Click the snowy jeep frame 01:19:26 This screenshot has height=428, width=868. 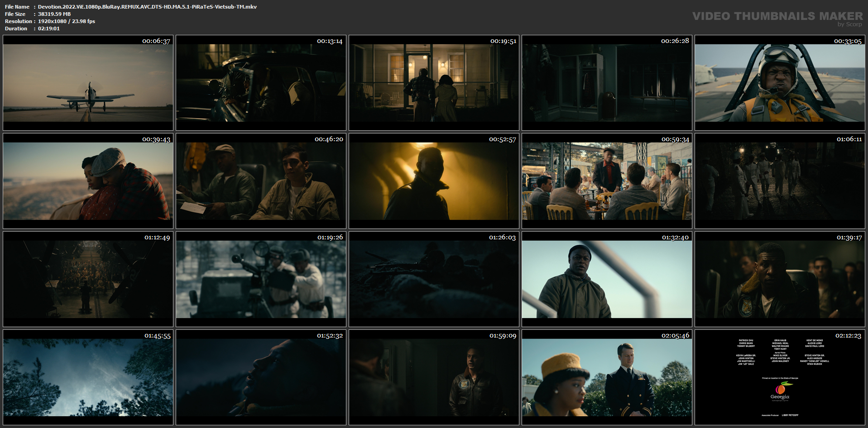click(x=261, y=279)
